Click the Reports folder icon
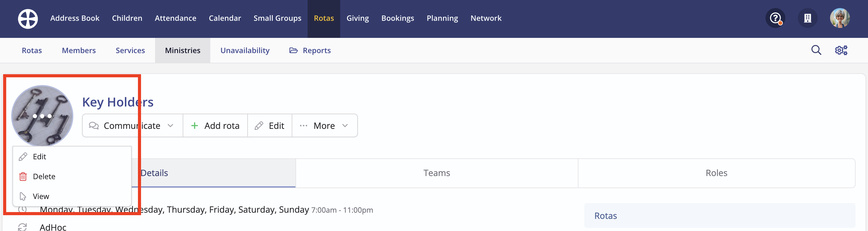The height and width of the screenshot is (231, 868). click(294, 51)
